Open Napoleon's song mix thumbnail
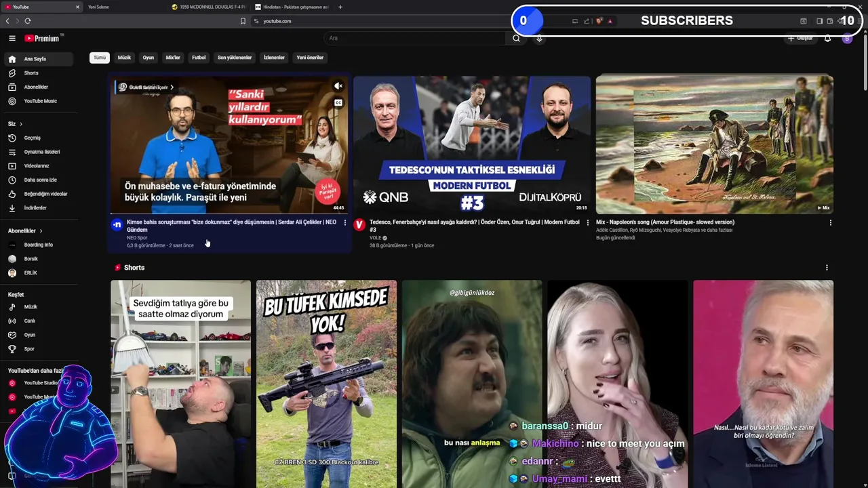The image size is (868, 488). tap(715, 144)
